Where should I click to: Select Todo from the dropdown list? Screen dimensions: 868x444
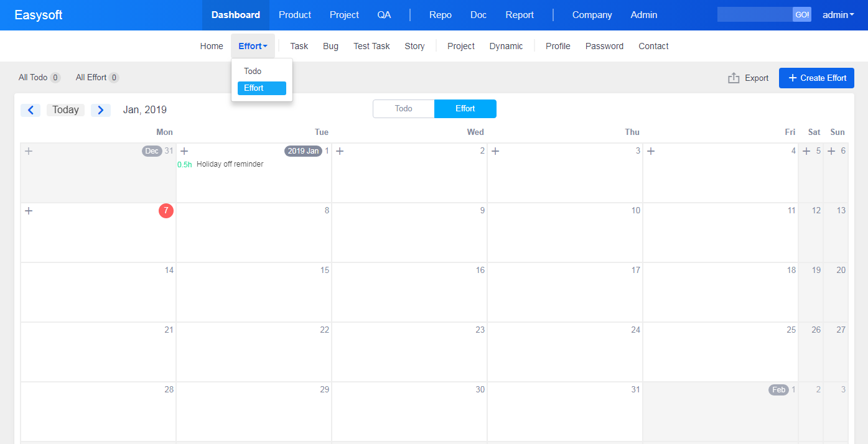click(x=253, y=72)
